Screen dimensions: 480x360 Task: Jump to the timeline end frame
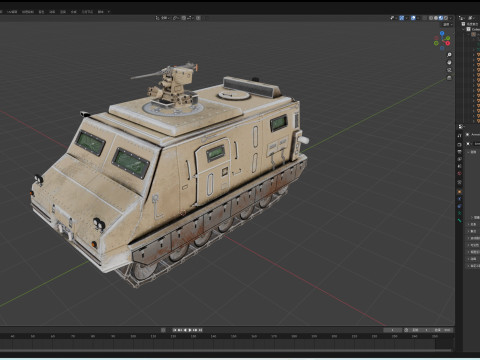coord(201,330)
